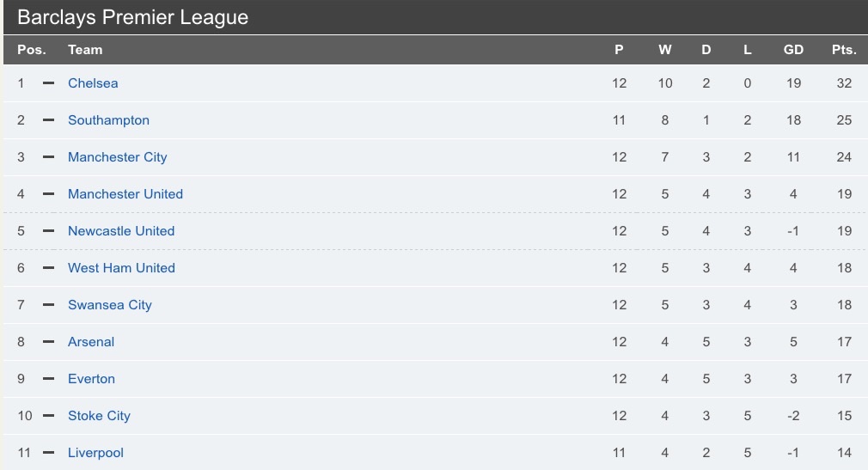
Task: Click the Manchester City link
Action: click(x=117, y=157)
